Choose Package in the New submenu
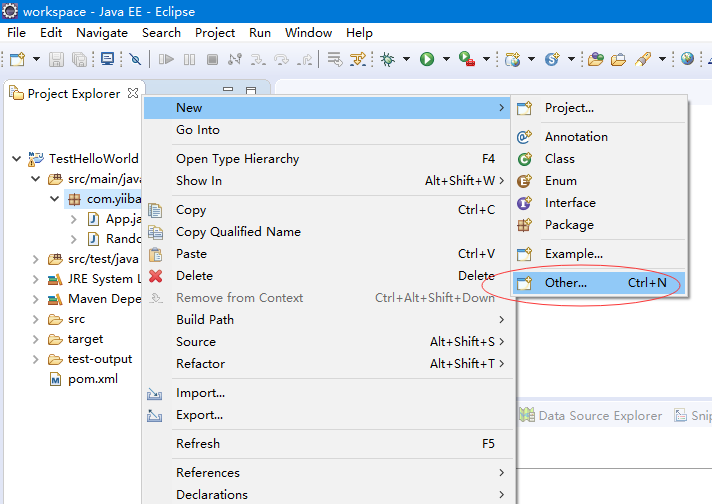The height and width of the screenshot is (504, 712). pyautogui.click(x=599, y=225)
